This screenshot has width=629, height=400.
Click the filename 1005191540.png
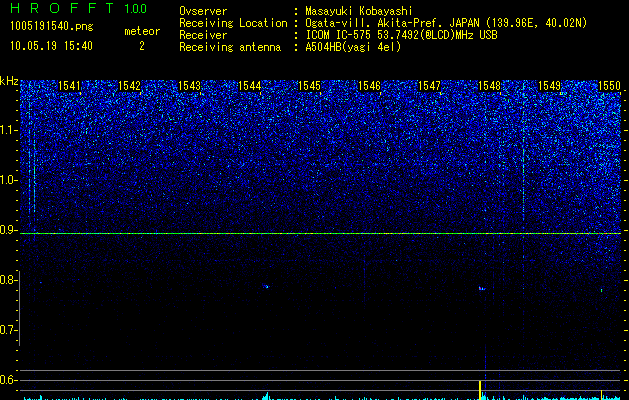click(x=52, y=26)
